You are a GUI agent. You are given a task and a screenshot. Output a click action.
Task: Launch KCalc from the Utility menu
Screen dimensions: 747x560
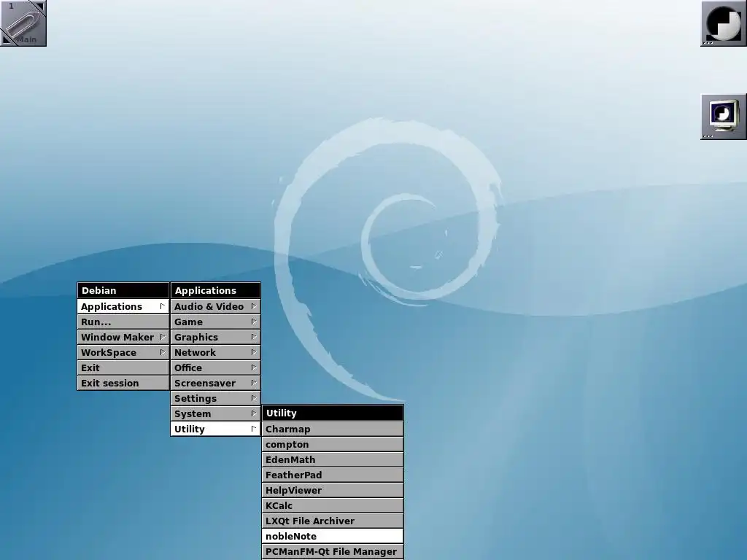coord(333,505)
